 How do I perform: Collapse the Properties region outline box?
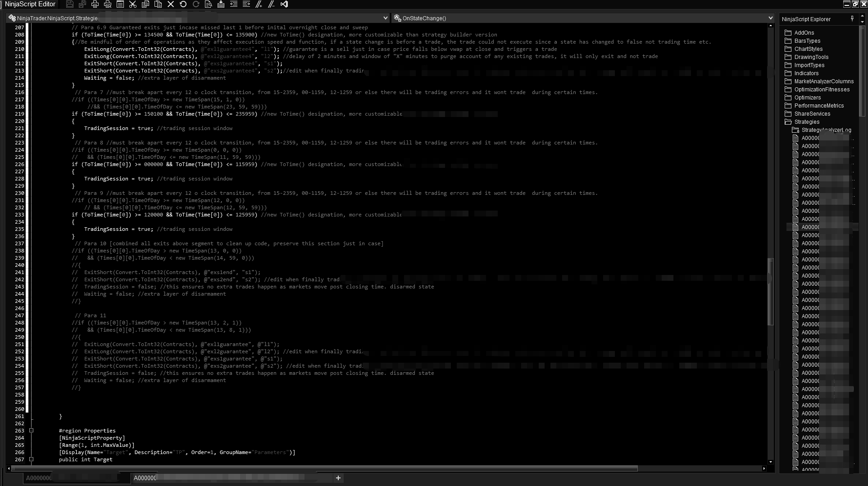point(31,431)
